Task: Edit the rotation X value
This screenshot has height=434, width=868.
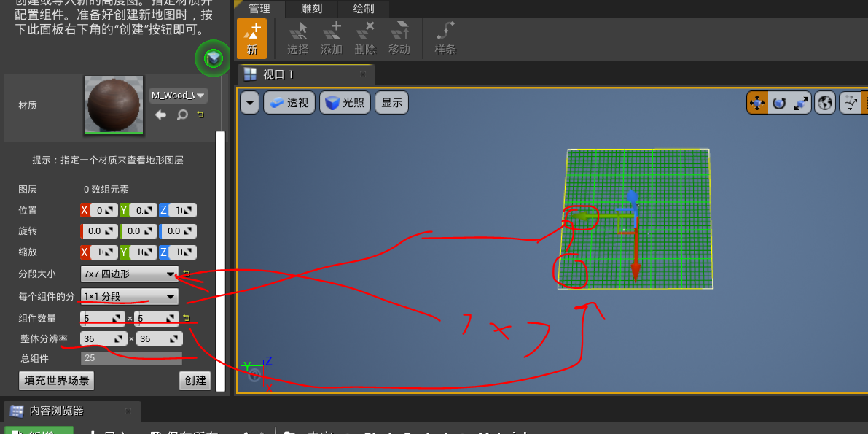Action: [x=99, y=231]
